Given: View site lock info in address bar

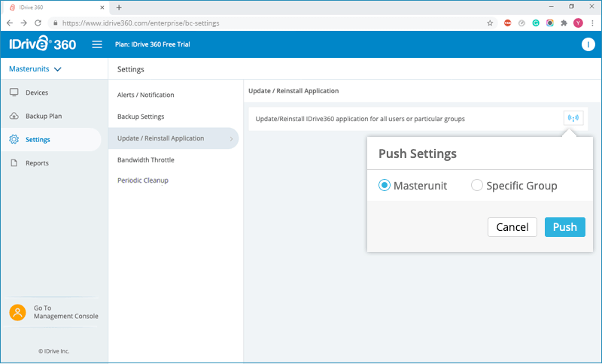Looking at the screenshot, I should click(55, 23).
